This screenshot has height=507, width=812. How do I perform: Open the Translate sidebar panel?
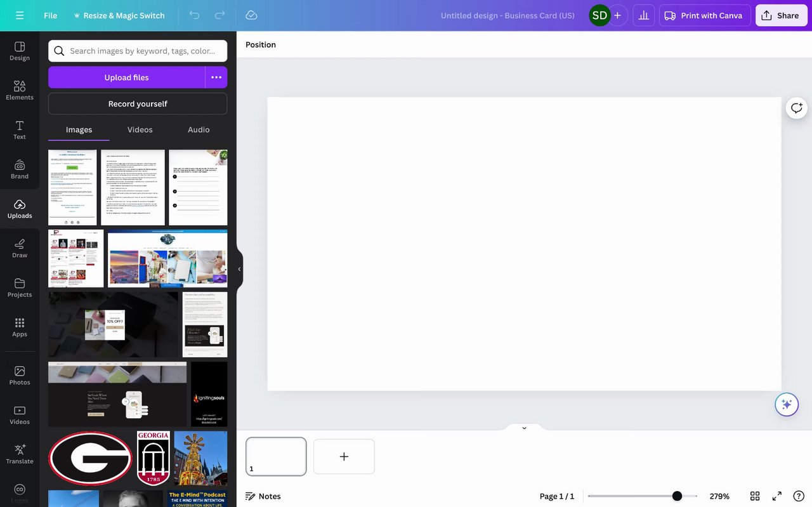20,454
